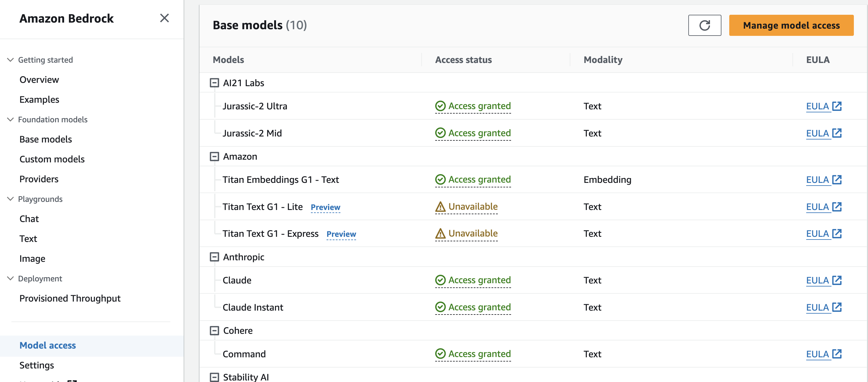Click the Titan Embeddings access granted check icon
Screen dimensions: 868x382
(x=440, y=179)
